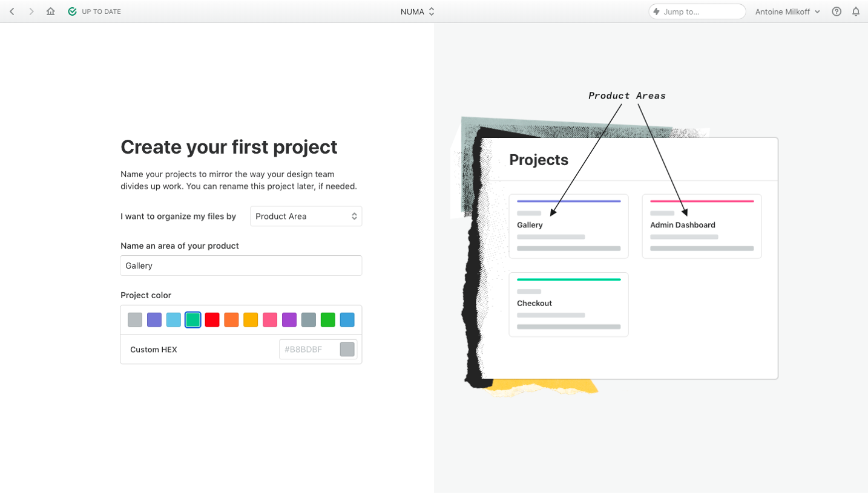The image size is (868, 493).
Task: Select the teal green project color swatch
Action: (193, 320)
